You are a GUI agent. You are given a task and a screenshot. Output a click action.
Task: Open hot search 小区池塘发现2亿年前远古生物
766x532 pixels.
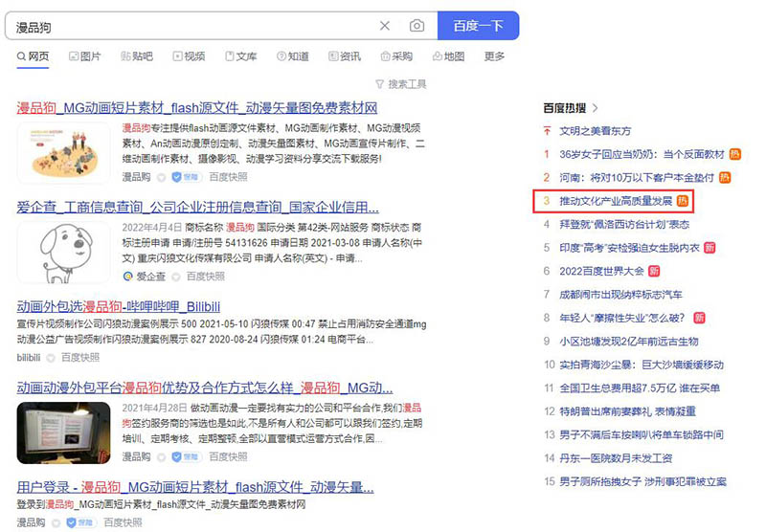pos(629,342)
